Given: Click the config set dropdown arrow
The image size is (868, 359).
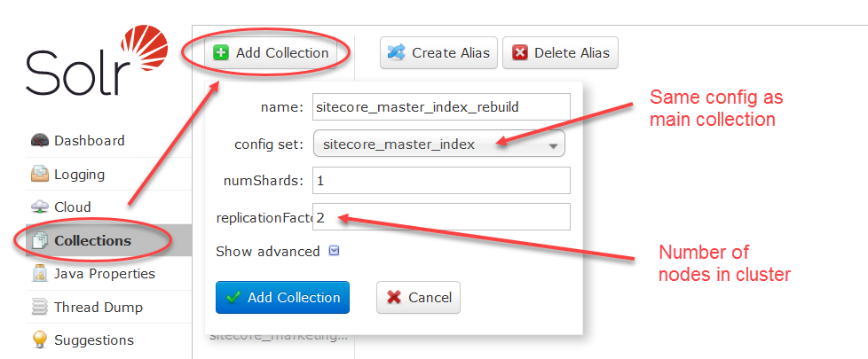Looking at the screenshot, I should [552, 146].
